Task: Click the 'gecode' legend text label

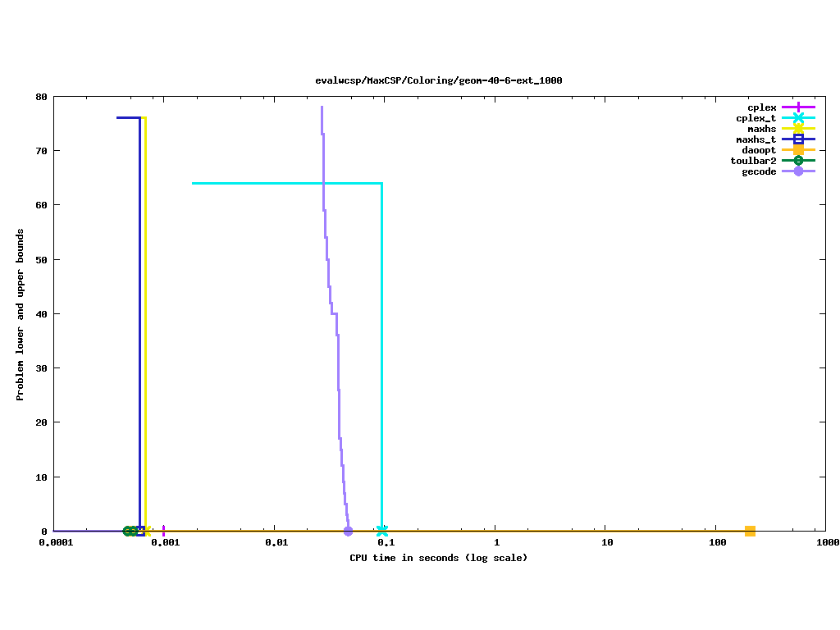Action: (x=759, y=171)
